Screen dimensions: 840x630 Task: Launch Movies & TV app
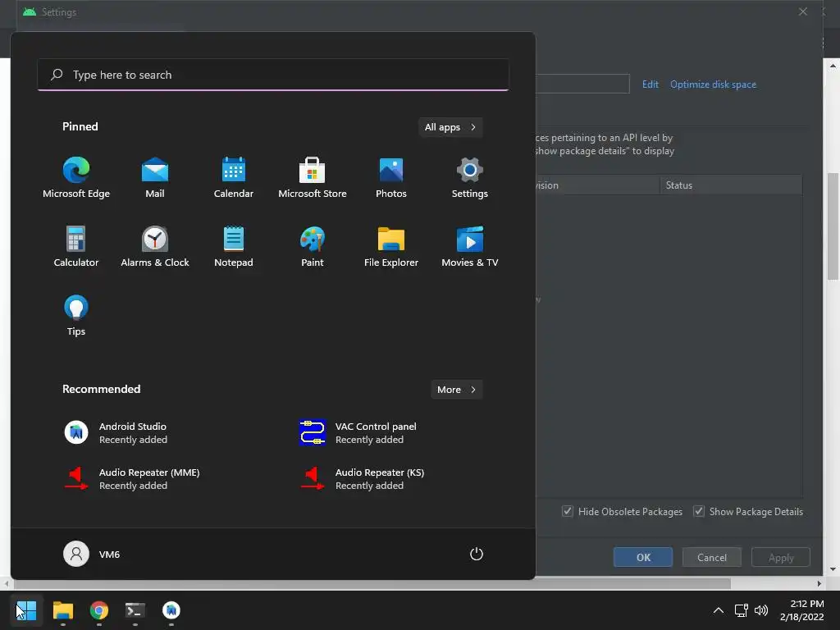click(470, 246)
